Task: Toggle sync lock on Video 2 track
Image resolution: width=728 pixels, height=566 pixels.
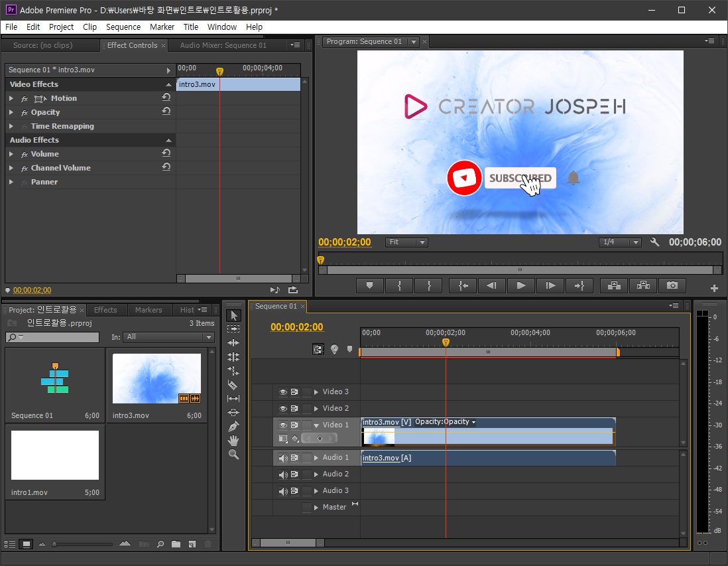Action: point(294,409)
